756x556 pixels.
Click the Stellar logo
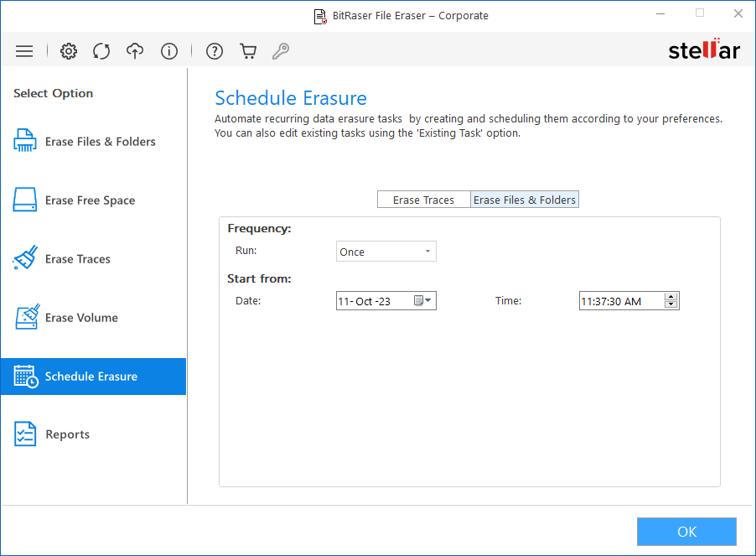pos(704,49)
